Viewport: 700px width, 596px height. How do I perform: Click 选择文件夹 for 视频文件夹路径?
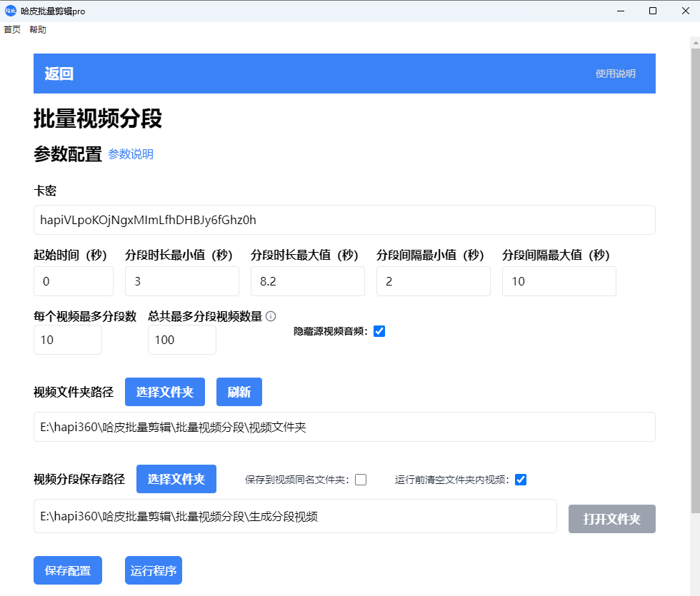[x=165, y=392]
